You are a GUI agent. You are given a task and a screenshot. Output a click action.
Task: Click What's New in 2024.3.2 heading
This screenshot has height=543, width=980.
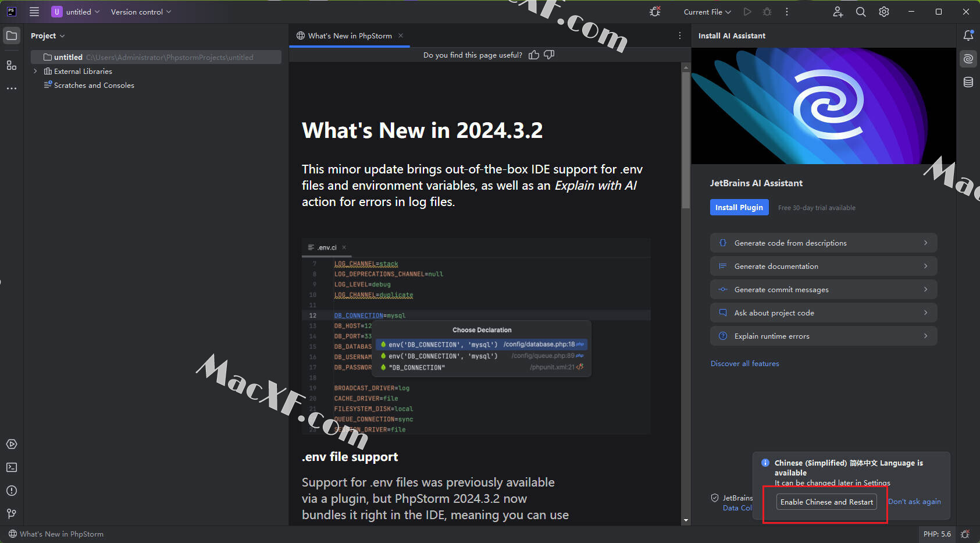coord(422,130)
